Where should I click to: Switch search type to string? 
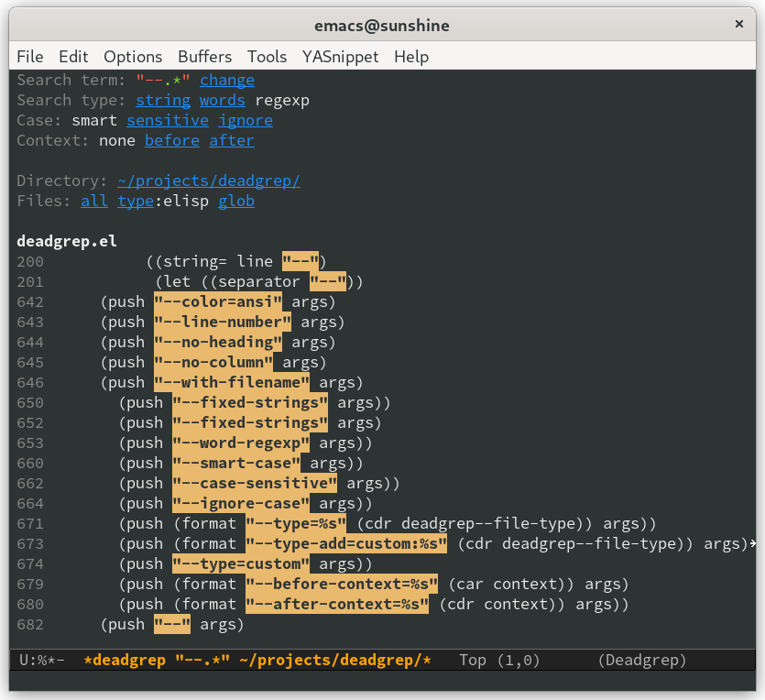(163, 100)
